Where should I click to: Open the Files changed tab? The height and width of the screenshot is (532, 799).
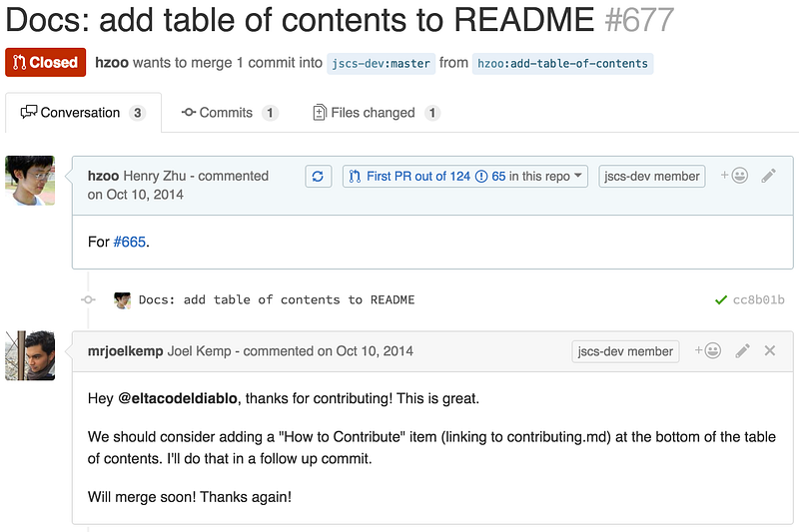pyautogui.click(x=377, y=113)
